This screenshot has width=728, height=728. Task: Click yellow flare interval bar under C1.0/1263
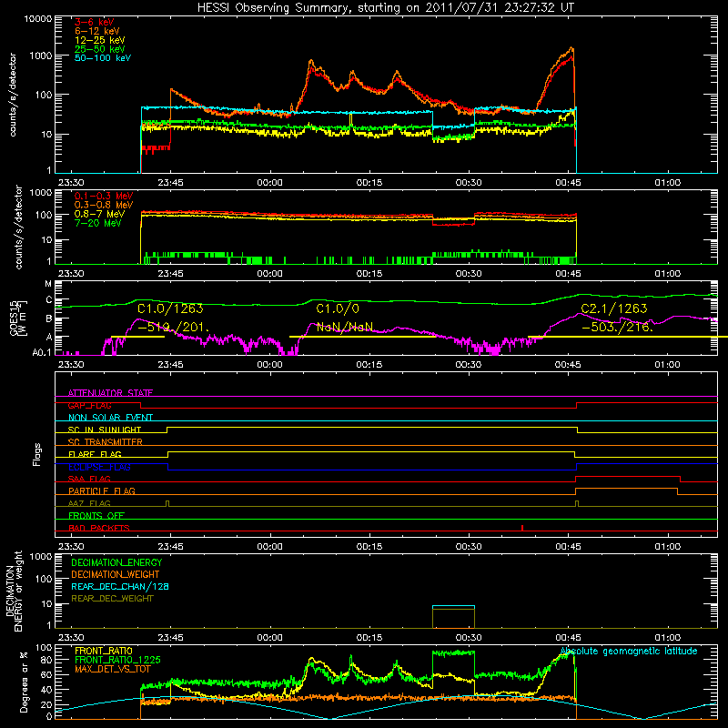click(x=138, y=337)
